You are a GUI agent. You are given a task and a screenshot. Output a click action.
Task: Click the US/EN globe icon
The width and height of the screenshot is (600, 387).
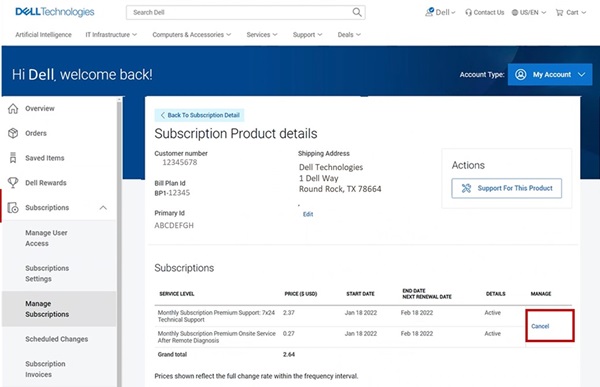pos(515,13)
